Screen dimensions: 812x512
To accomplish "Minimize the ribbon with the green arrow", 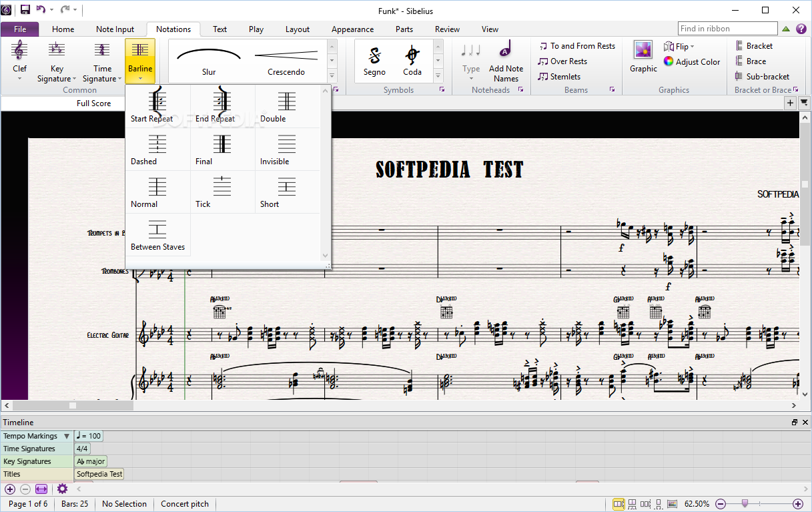I will pos(786,29).
